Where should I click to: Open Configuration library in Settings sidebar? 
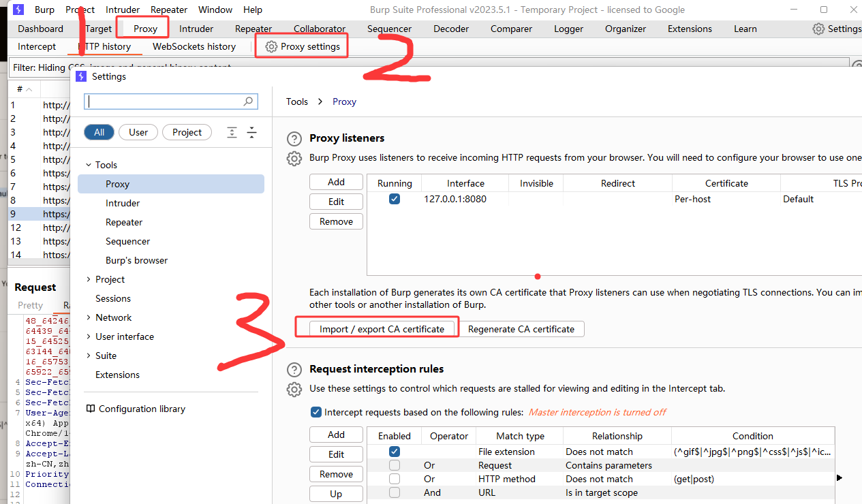tap(142, 409)
